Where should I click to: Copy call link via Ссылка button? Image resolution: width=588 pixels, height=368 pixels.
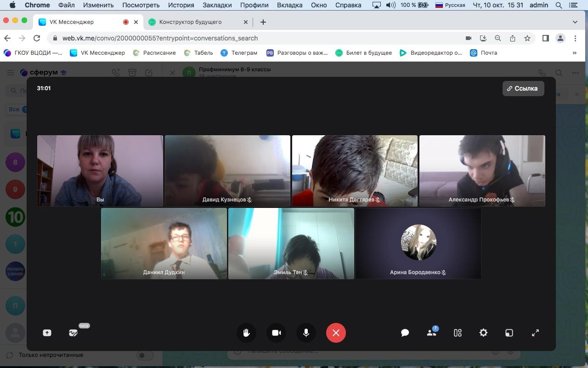coord(523,88)
